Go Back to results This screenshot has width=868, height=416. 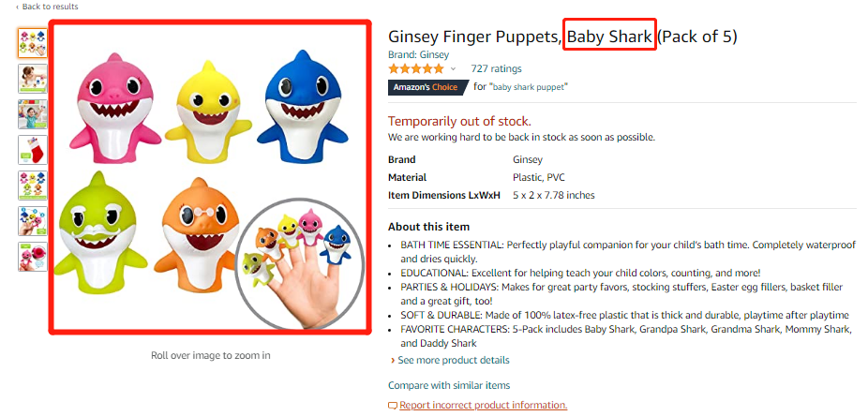[50, 7]
